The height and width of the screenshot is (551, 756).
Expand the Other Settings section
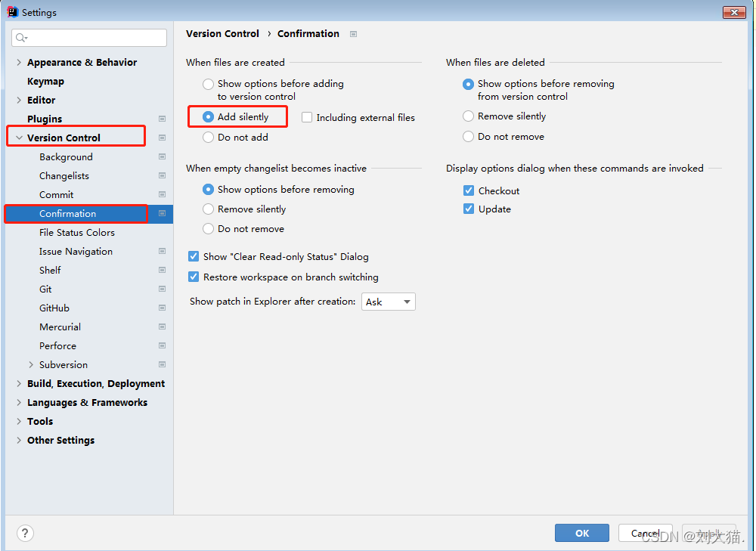pos(19,440)
